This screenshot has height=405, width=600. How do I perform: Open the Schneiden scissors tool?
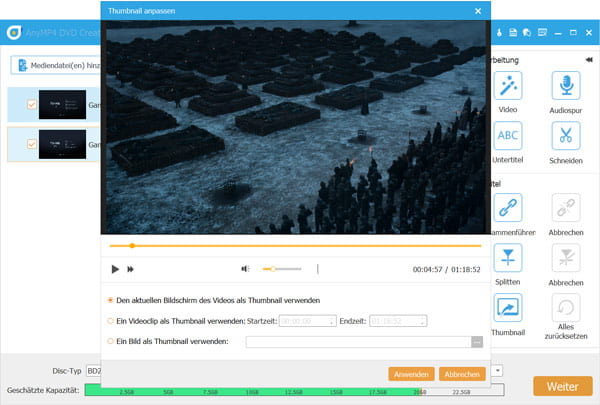(x=566, y=136)
